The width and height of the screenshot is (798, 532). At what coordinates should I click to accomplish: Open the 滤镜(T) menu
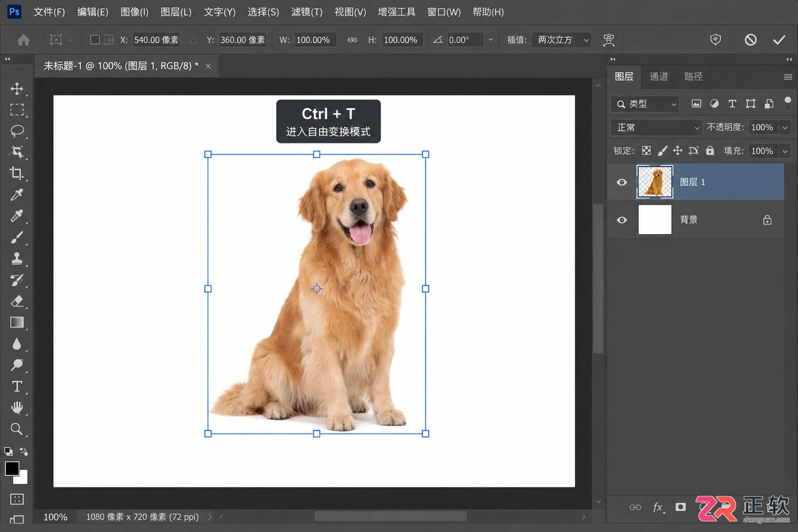click(307, 12)
